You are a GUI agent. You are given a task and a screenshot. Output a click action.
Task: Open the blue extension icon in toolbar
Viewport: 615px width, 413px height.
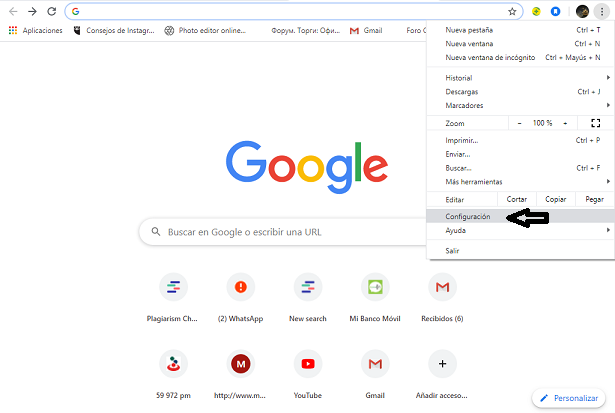tap(555, 11)
